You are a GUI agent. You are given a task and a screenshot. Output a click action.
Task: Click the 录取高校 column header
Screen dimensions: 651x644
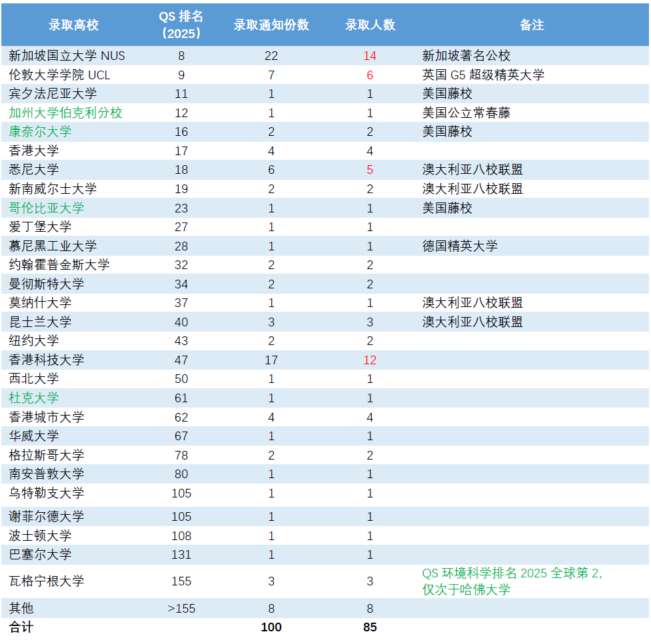pyautogui.click(x=73, y=25)
